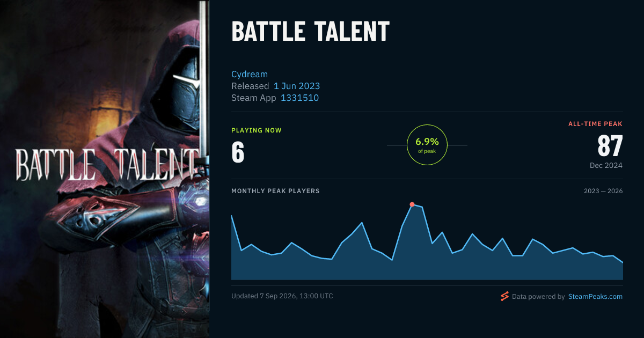The width and height of the screenshot is (644, 338).
Task: Click the Monthly Peak Players heading
Action: tap(275, 191)
